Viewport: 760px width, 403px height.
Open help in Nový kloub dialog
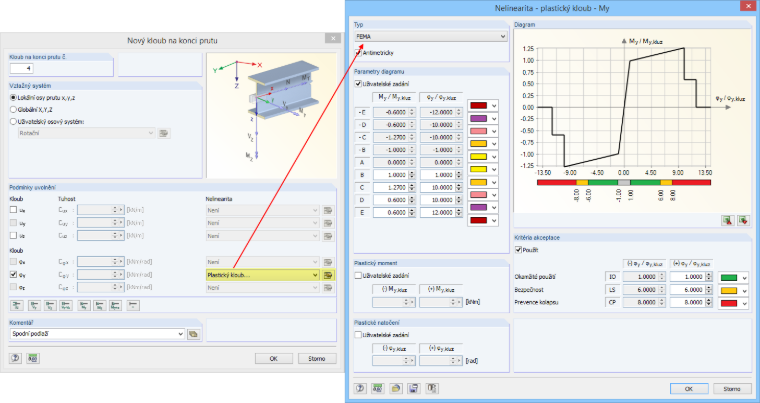tap(16, 358)
